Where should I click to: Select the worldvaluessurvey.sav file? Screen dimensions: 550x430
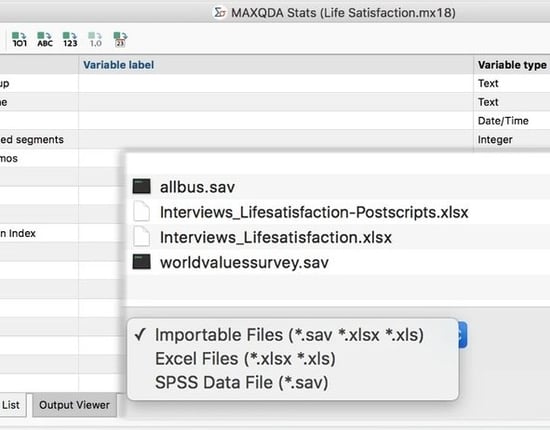coord(337,262)
